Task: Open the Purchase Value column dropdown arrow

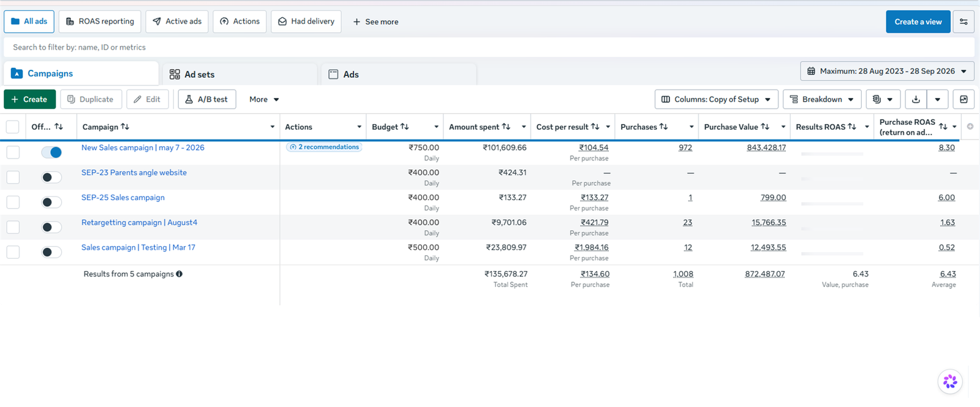Action: tap(783, 127)
